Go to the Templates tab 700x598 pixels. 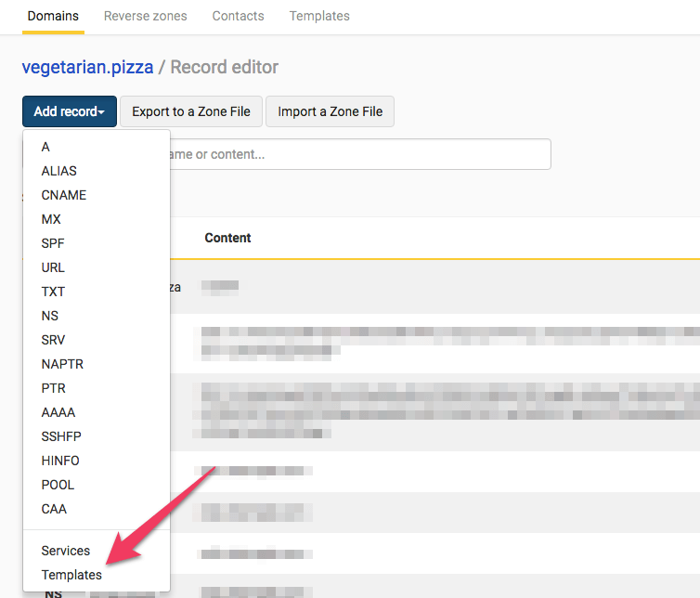click(319, 16)
